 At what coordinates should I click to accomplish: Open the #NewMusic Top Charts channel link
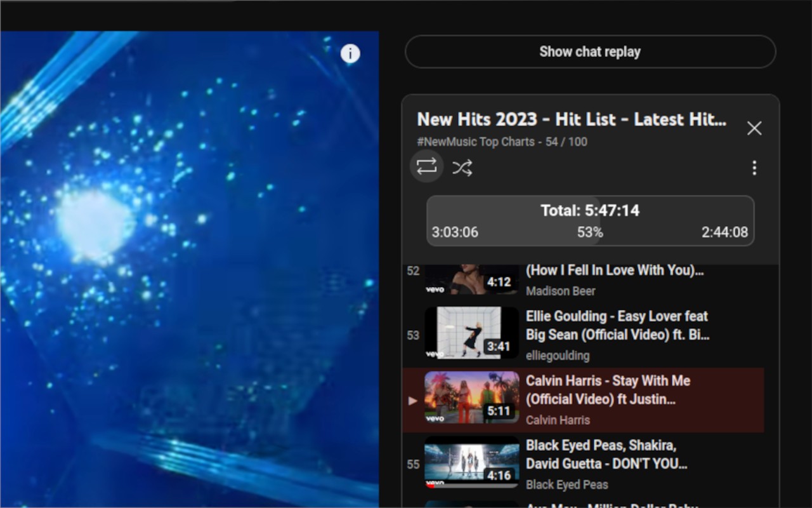476,142
